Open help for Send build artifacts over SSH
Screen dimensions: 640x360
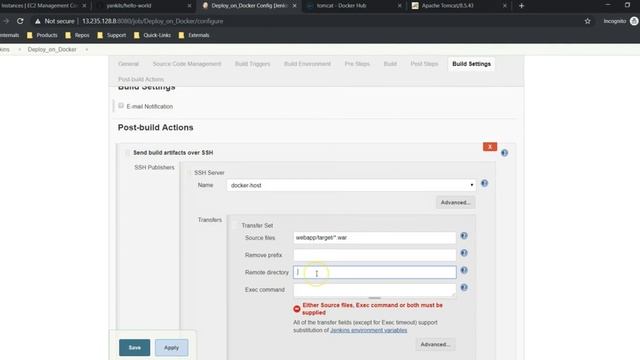click(x=504, y=153)
